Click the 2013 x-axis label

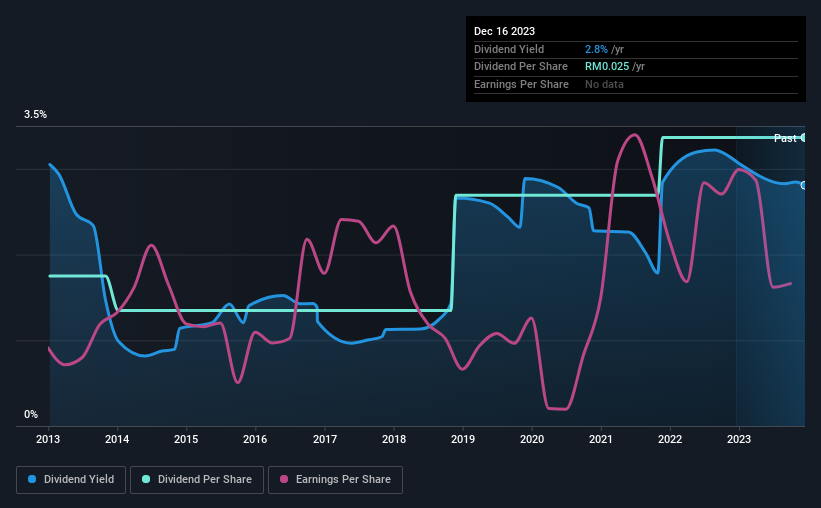pos(48,439)
